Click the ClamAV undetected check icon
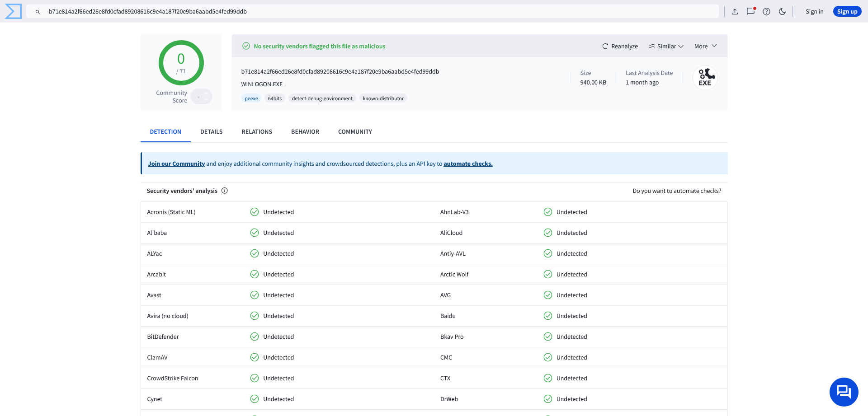868x416 pixels. (255, 357)
